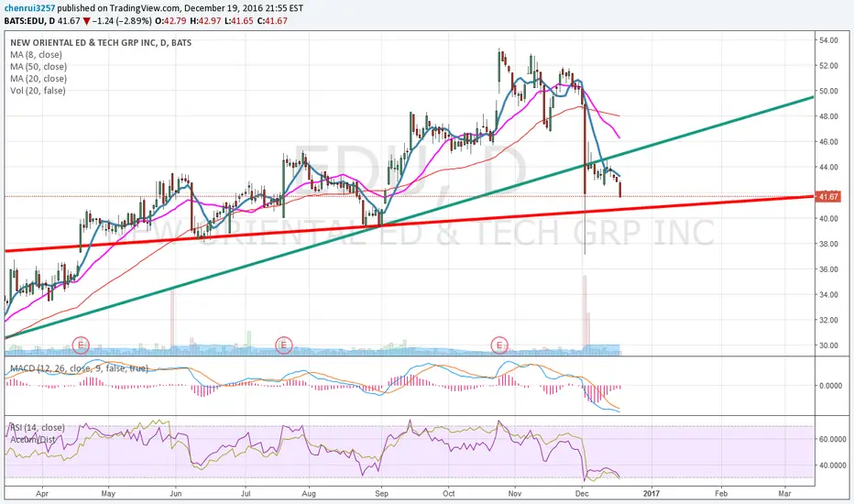Click the 54.00 price axis label
This screenshot has height=504, width=854.
827,40
